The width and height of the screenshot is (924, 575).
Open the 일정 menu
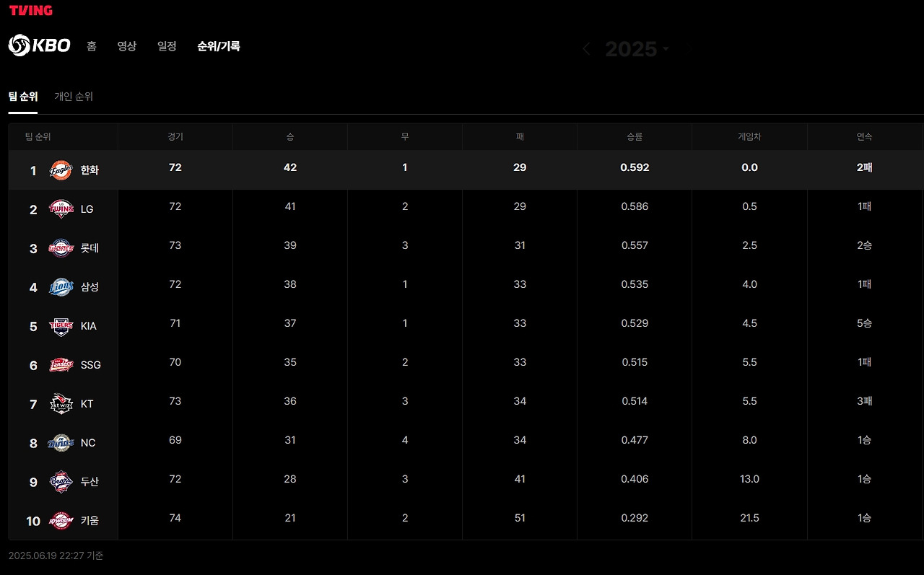tap(167, 46)
